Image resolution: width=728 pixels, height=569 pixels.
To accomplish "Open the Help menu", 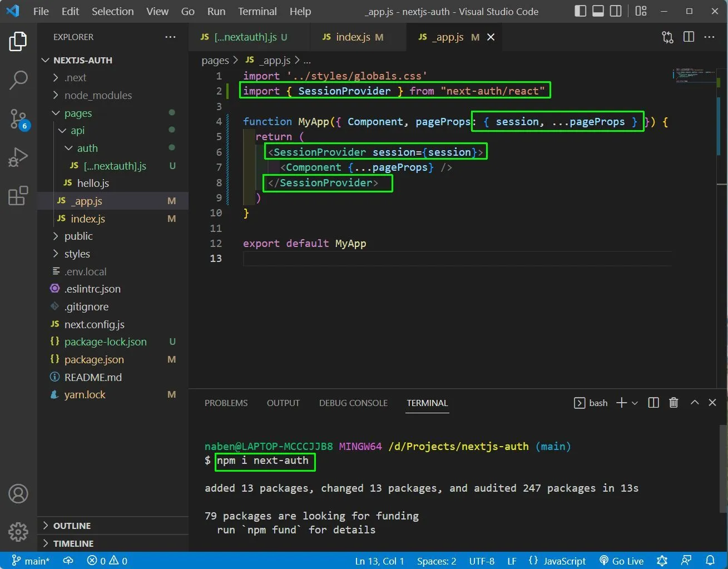I will (x=300, y=11).
